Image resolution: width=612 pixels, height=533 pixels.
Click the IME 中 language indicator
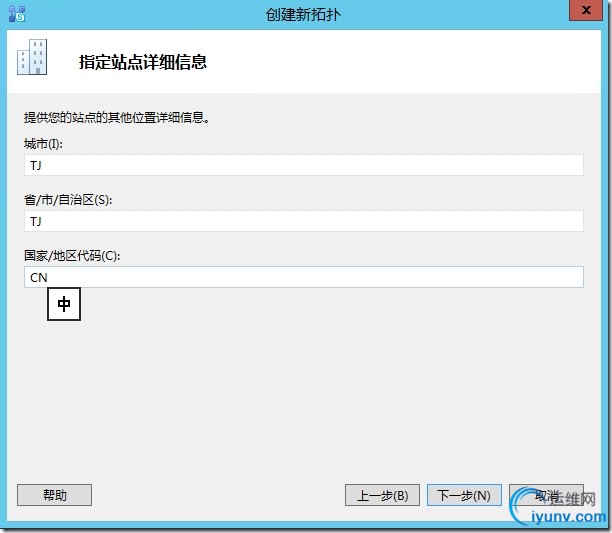64,304
